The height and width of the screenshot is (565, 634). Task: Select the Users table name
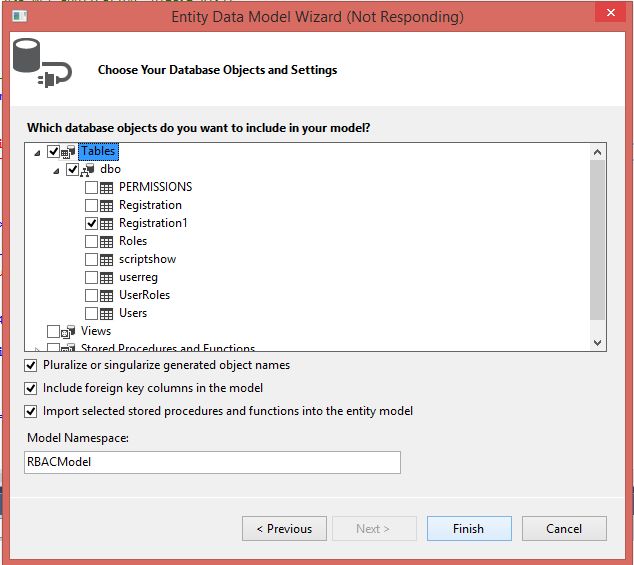click(133, 313)
